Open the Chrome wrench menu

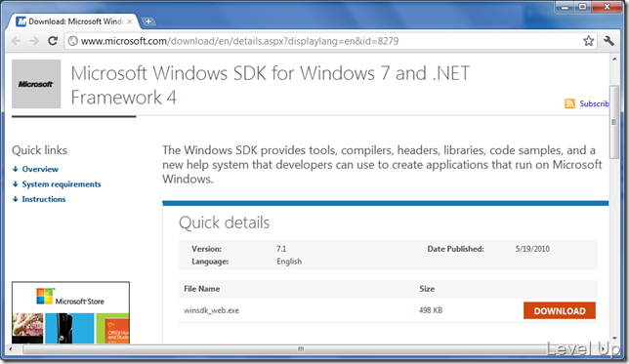coord(608,40)
